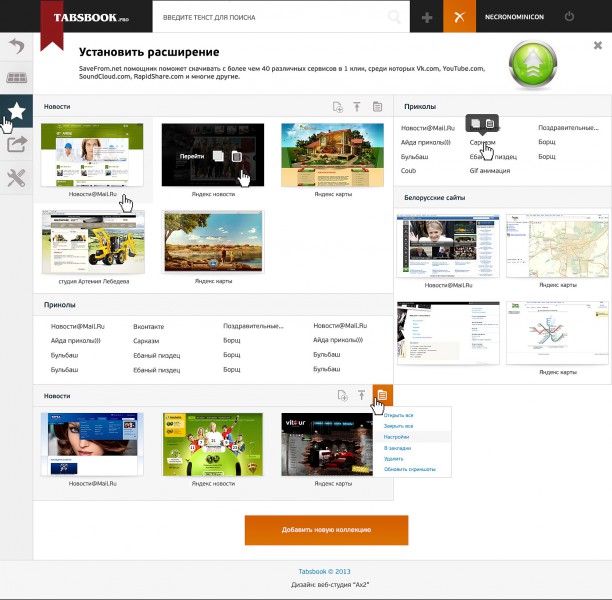Open city map thumbnail in Белорусские сайты
Image resolution: width=612 pixels, height=600 pixels.
coord(557,246)
